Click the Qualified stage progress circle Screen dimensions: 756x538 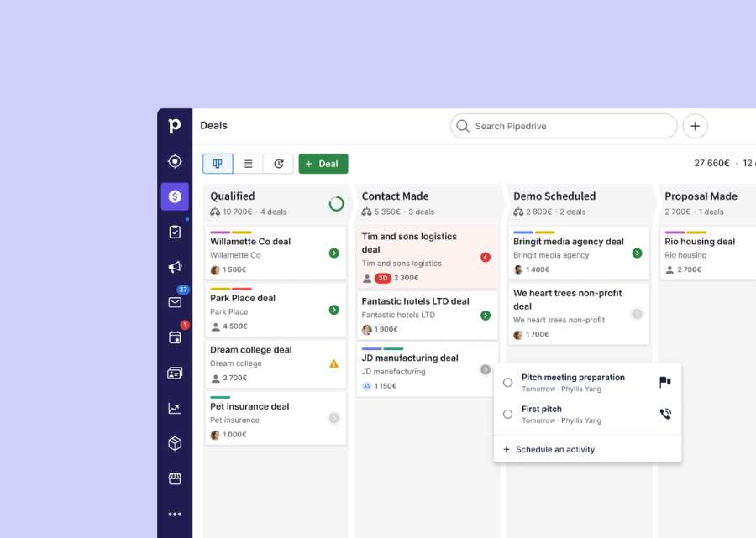(x=336, y=204)
